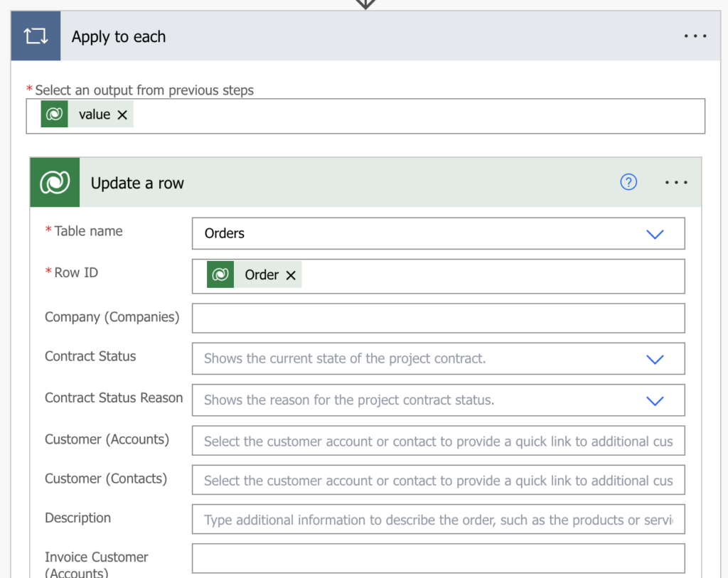This screenshot has width=728, height=578.
Task: Click the Company (Companies) input field
Action: click(438, 318)
